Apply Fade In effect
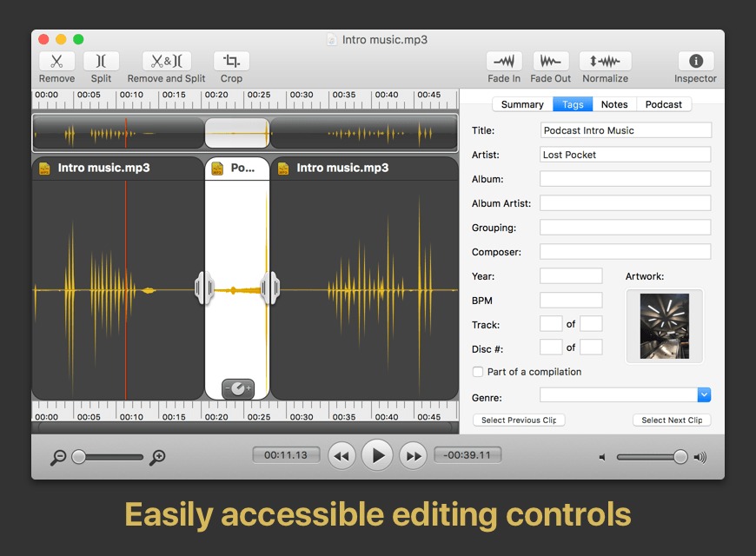The width and height of the screenshot is (756, 556). [504, 62]
